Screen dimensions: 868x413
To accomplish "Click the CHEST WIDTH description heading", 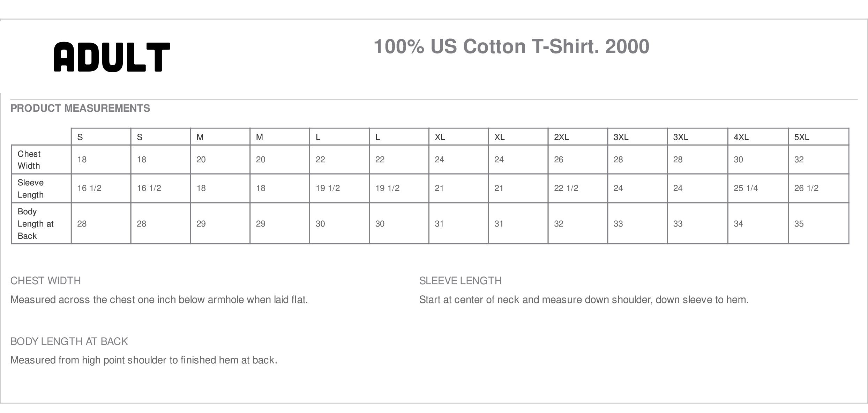I will 46,281.
